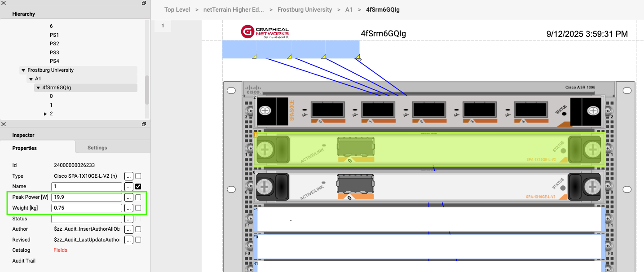644x272 pixels.
Task: Open the ellipsis button beside Weight field
Action: (129, 208)
